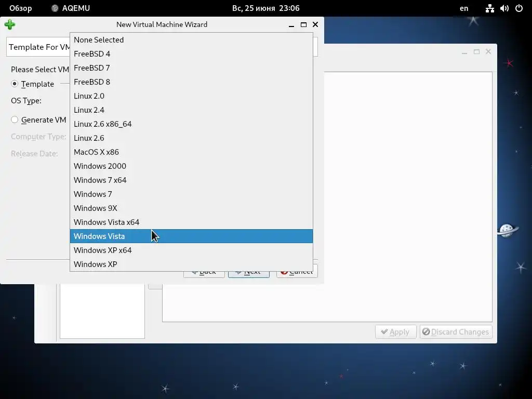The image size is (532, 399).
Task: Close the background AQEMU main window
Action: [488, 51]
